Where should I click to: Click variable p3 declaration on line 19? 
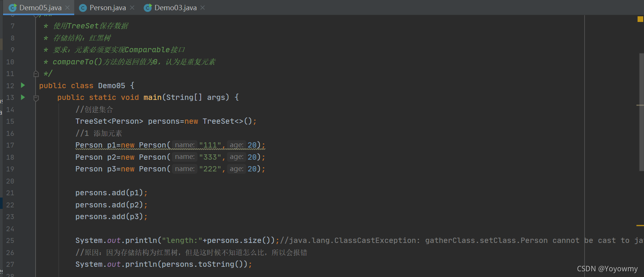click(x=112, y=169)
